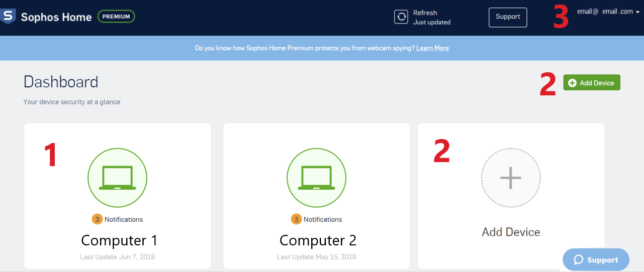
Task: View Notifications text on Computer 2 card
Action: [323, 219]
